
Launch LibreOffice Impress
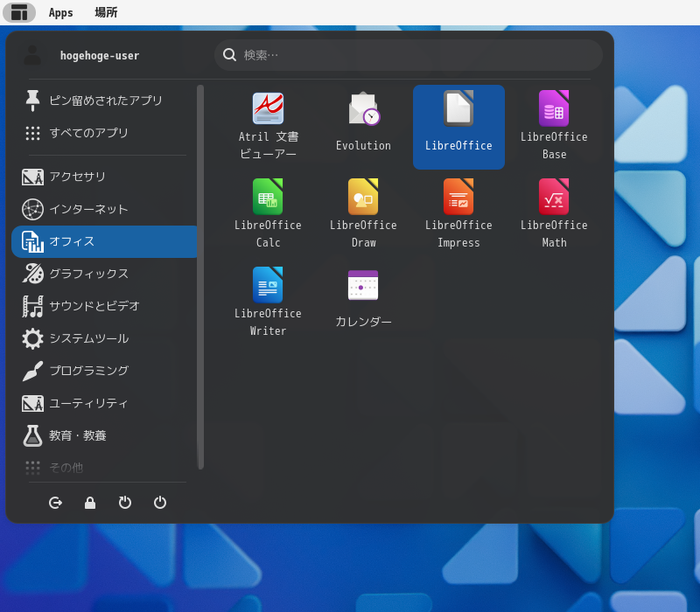click(x=458, y=215)
